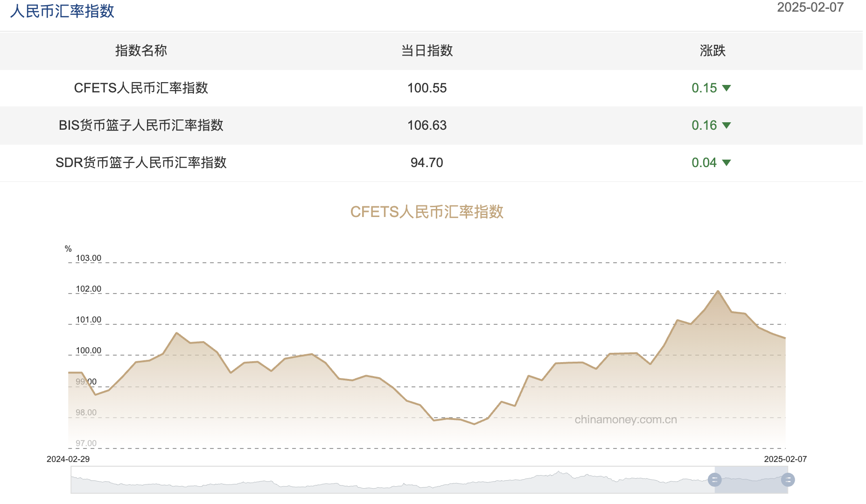
Task: Click the down triangle beside SDR index change
Action: (727, 163)
